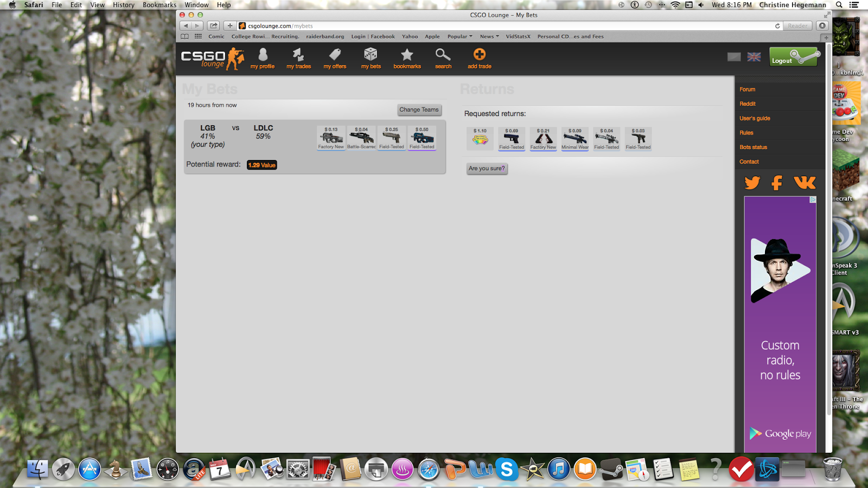Open the Top Sites grid icon
This screenshot has height=488, width=868.
(x=198, y=37)
